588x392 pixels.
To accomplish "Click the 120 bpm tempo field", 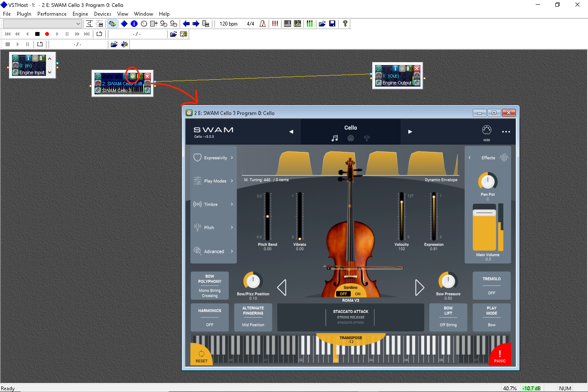I will [228, 24].
